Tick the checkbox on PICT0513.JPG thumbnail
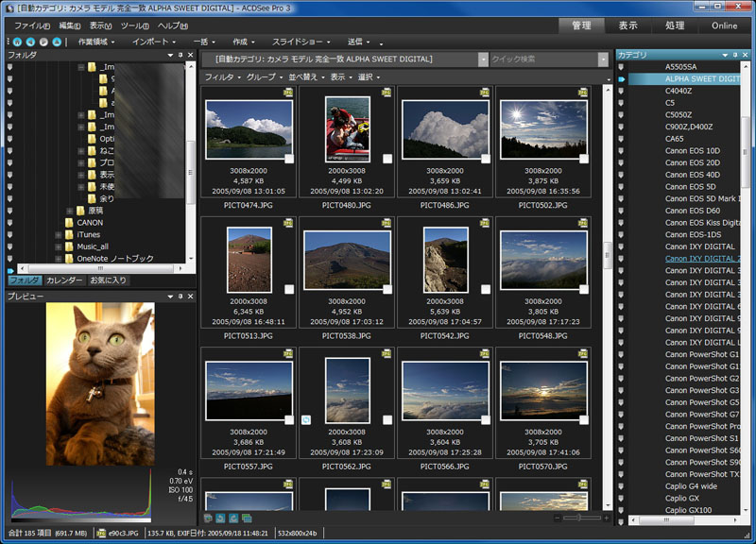This screenshot has width=756, height=544. coord(288,290)
